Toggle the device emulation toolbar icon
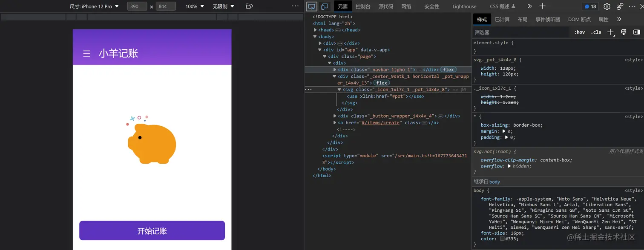 (x=325, y=6)
